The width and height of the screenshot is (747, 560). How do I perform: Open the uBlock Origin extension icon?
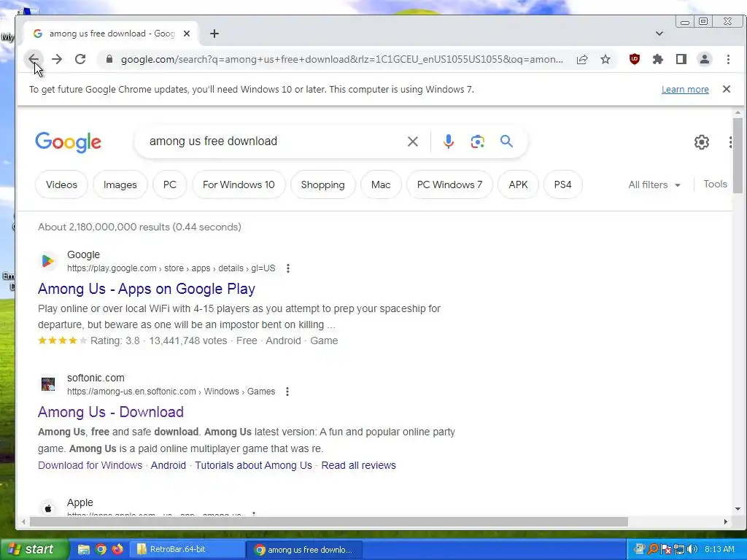coord(634,59)
